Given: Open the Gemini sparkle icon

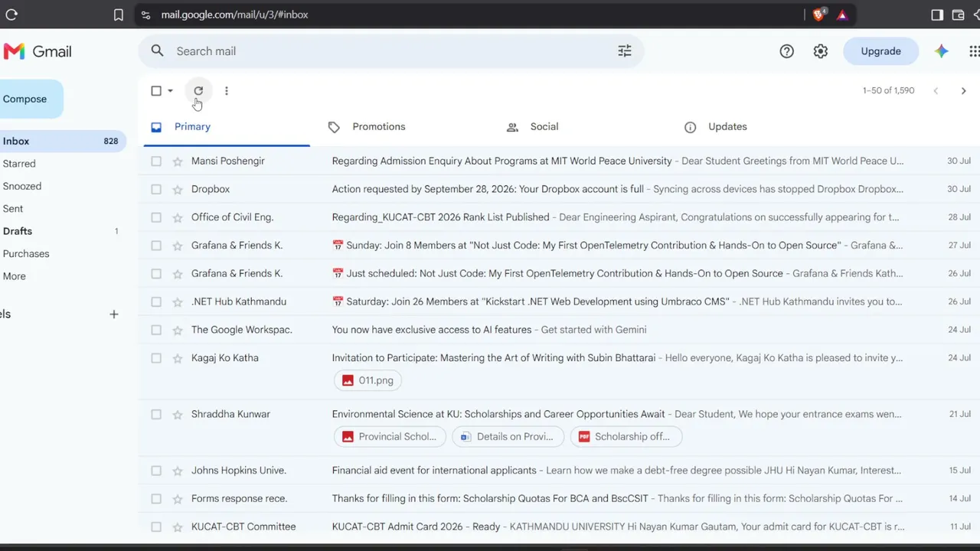Looking at the screenshot, I should [x=942, y=51].
